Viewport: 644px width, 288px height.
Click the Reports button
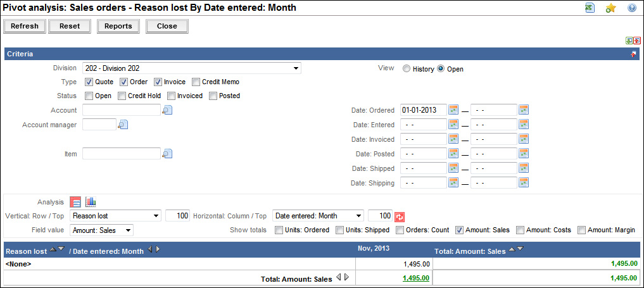coord(118,26)
